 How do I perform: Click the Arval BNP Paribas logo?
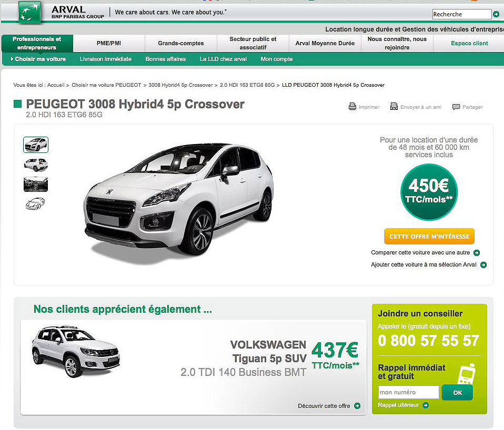tap(29, 12)
